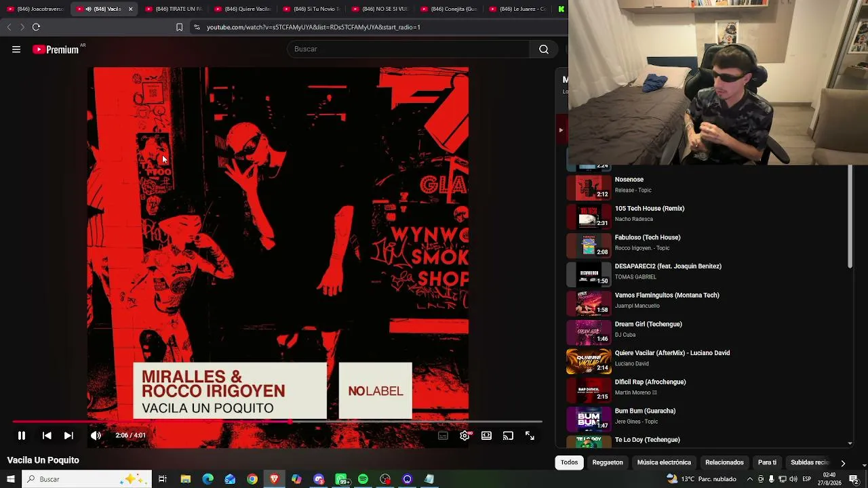Seek on the red video progress bar
This screenshot has width=868, height=488.
(x=277, y=422)
